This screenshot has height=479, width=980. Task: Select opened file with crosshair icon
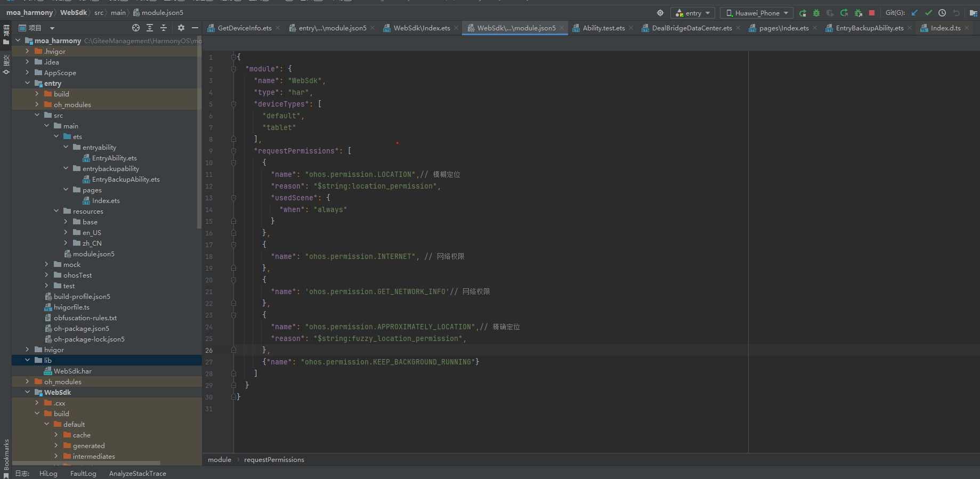(136, 28)
